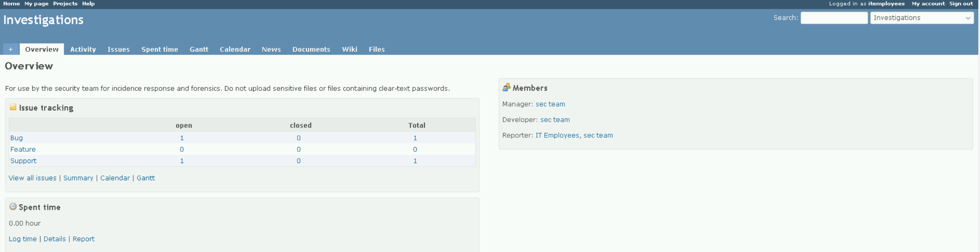Open the Files tab
Image resolution: width=980 pixels, height=252 pixels.
[377, 50]
